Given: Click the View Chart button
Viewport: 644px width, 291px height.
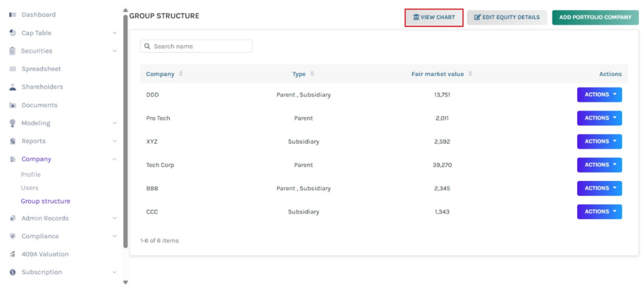Looking at the screenshot, I should tap(434, 18).
